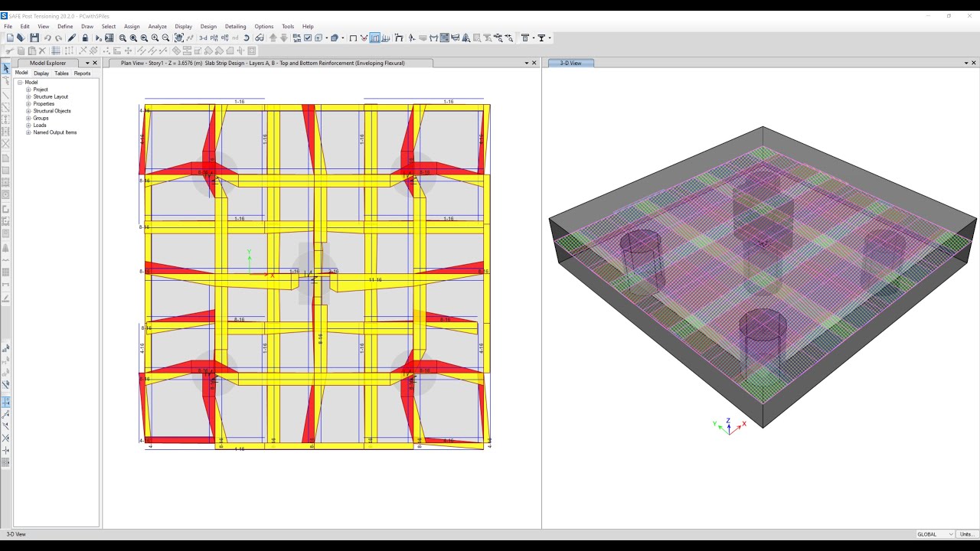Screen dimensions: 980x551
Task: Click the grid lines toolbar icon
Action: click(x=56, y=51)
